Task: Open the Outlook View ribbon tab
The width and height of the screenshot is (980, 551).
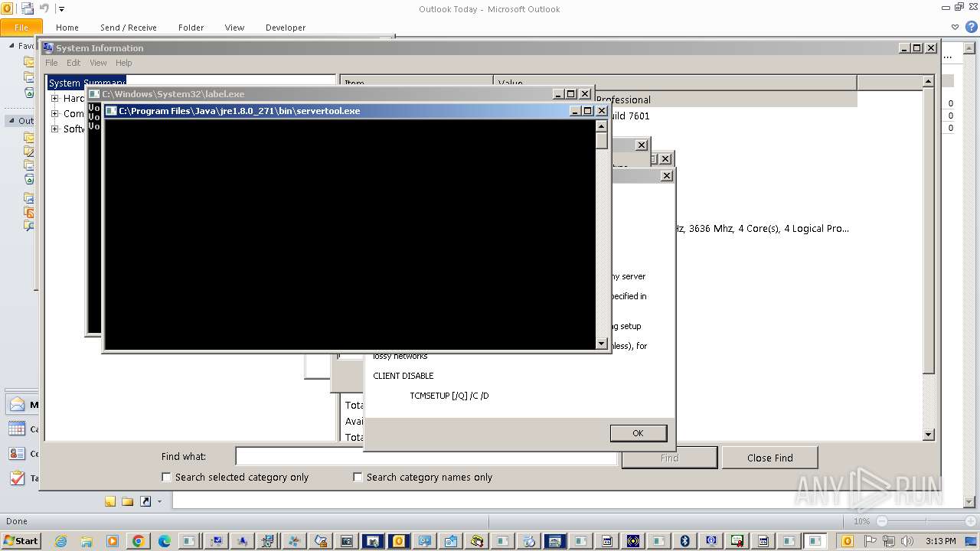Action: (234, 28)
